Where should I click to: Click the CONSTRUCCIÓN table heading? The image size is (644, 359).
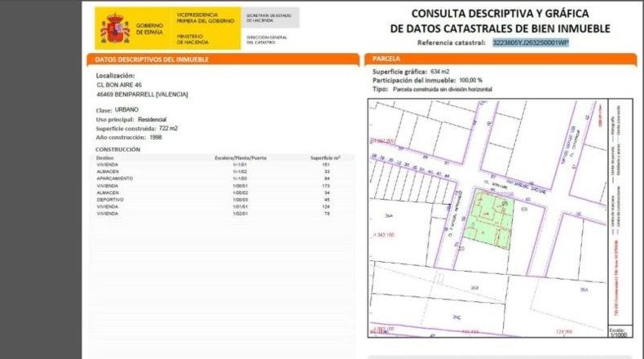click(x=118, y=149)
